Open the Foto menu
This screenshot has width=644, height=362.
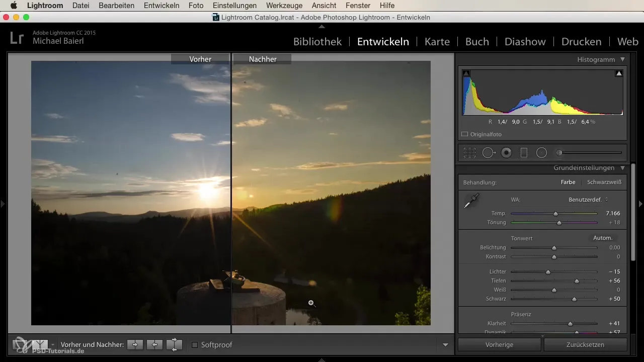196,6
